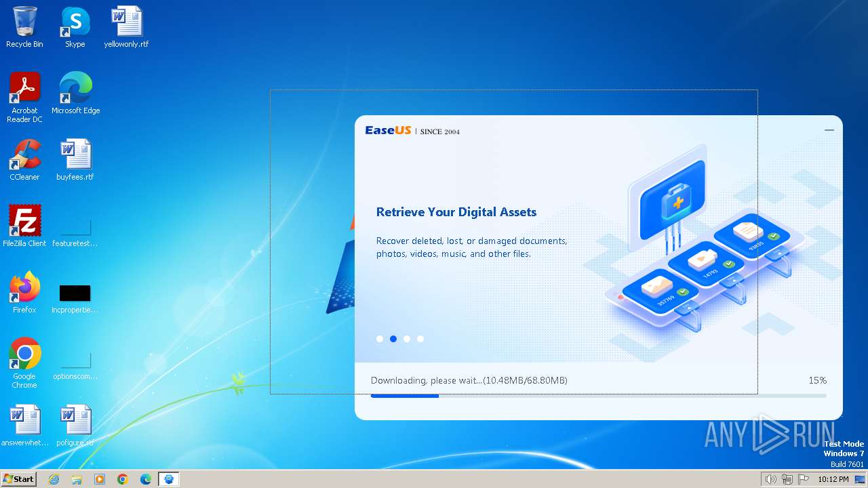Click the 'Retrieve Your Digital Assets' heading
The height and width of the screenshot is (488, 868).
[456, 212]
